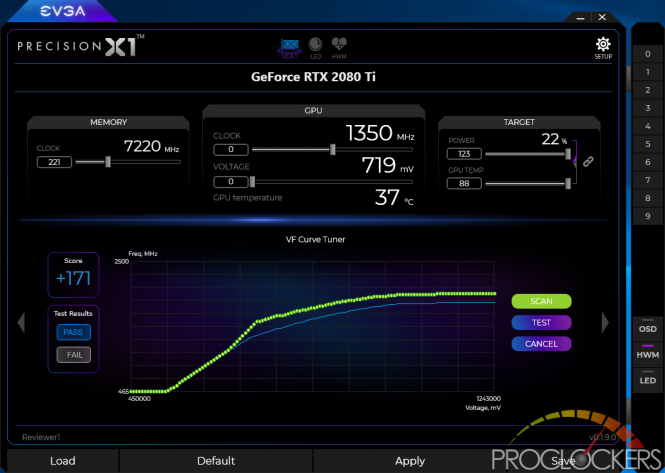This screenshot has height=473, width=665.
Task: Mark test result as PASS
Action: click(73, 332)
